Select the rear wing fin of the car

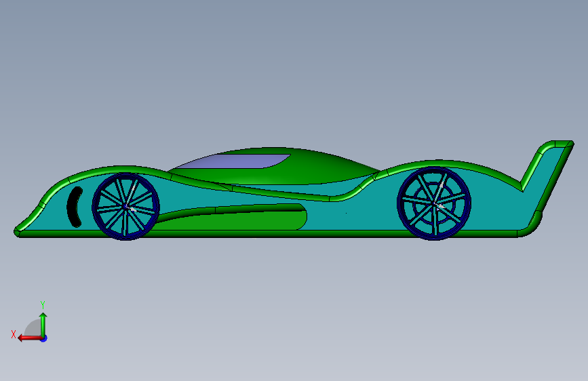[x=547, y=176]
